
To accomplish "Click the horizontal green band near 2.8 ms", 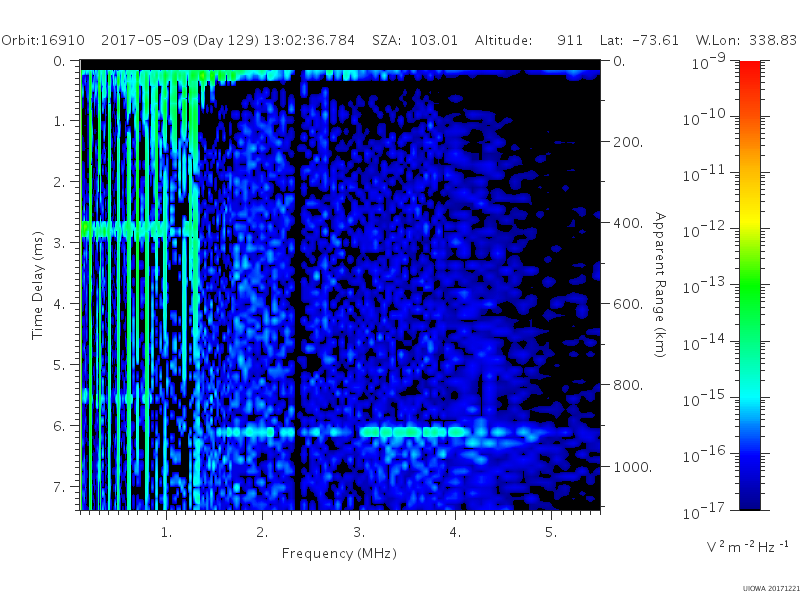I will [139, 229].
